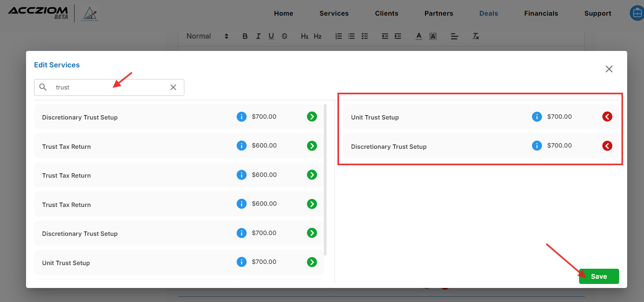644x302 pixels.
Task: Insert a checklist
Action: coord(365,36)
